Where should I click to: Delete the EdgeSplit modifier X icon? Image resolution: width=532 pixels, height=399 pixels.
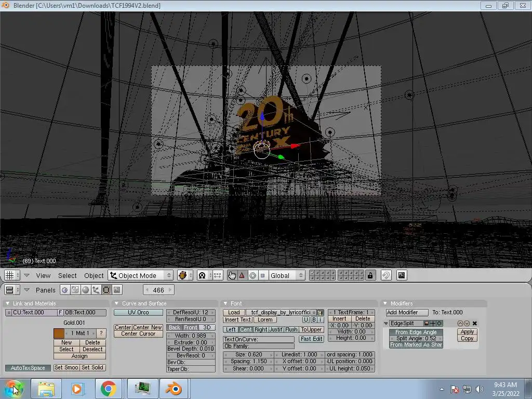pyautogui.click(x=475, y=324)
